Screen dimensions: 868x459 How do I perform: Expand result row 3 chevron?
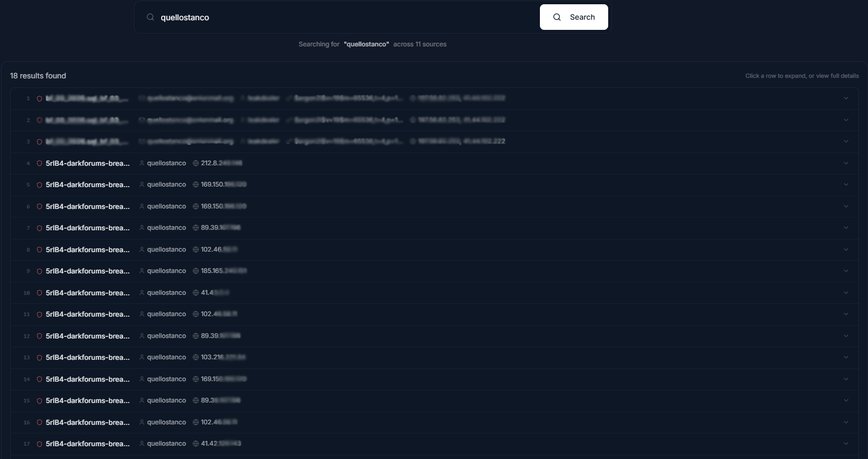[846, 141]
